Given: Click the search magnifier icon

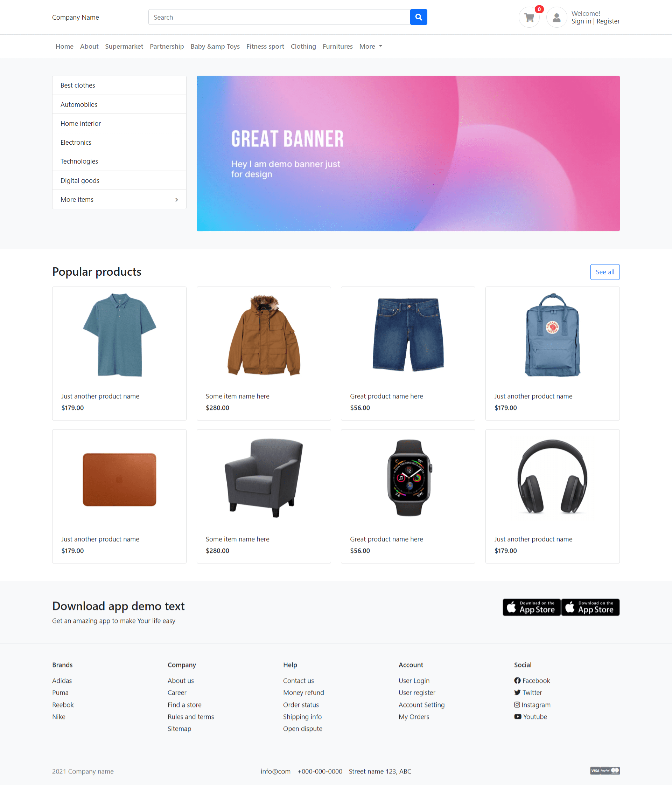Looking at the screenshot, I should coord(419,17).
